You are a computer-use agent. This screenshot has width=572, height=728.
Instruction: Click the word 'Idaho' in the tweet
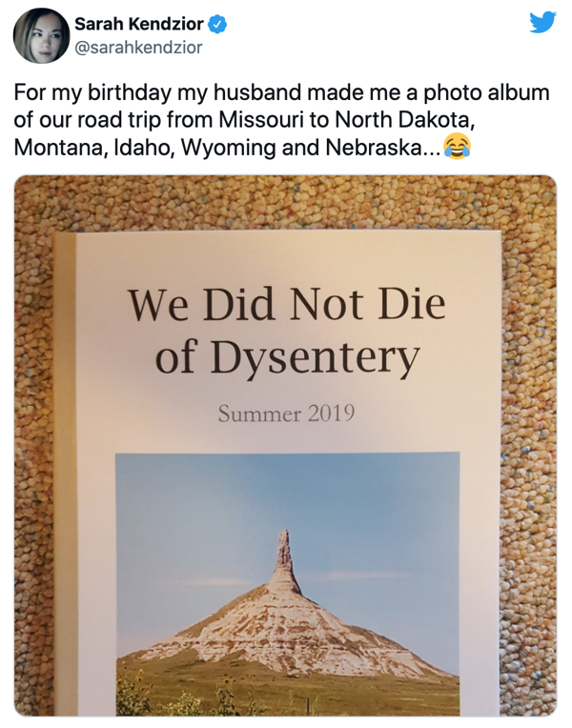pos(138,149)
